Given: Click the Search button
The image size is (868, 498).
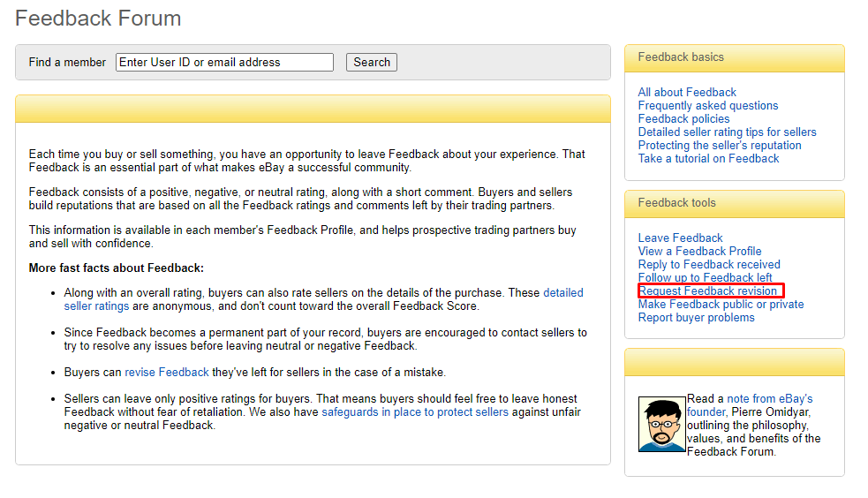Looking at the screenshot, I should click(x=372, y=62).
